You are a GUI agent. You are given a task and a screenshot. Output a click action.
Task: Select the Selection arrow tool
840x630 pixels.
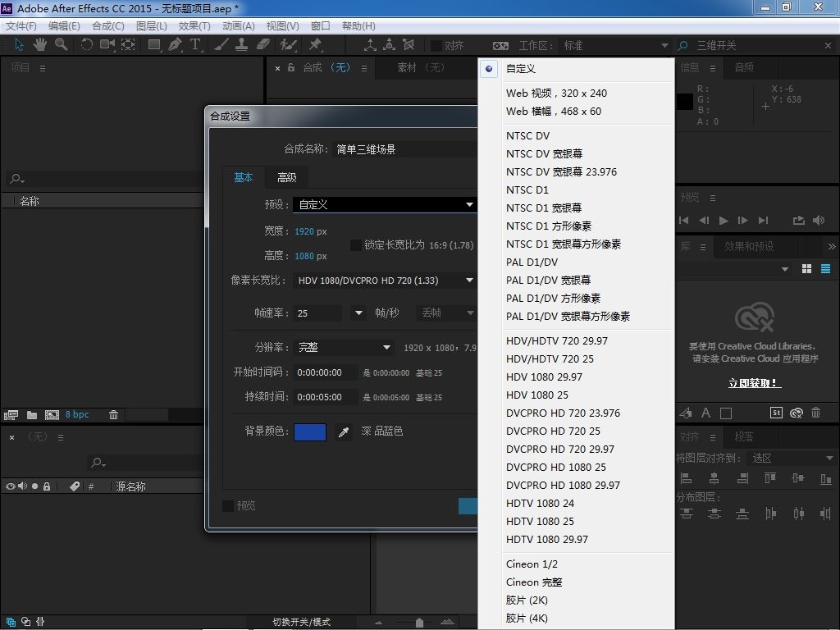click(20, 44)
